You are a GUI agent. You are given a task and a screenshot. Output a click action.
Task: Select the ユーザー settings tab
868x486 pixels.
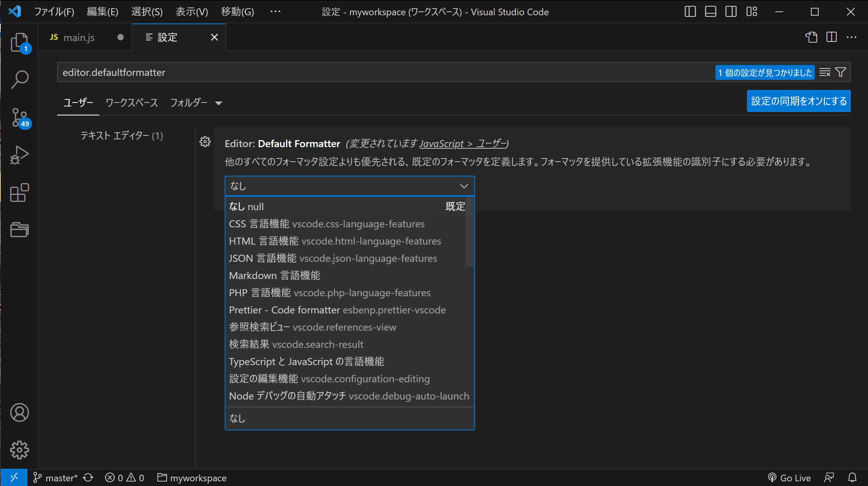click(78, 103)
